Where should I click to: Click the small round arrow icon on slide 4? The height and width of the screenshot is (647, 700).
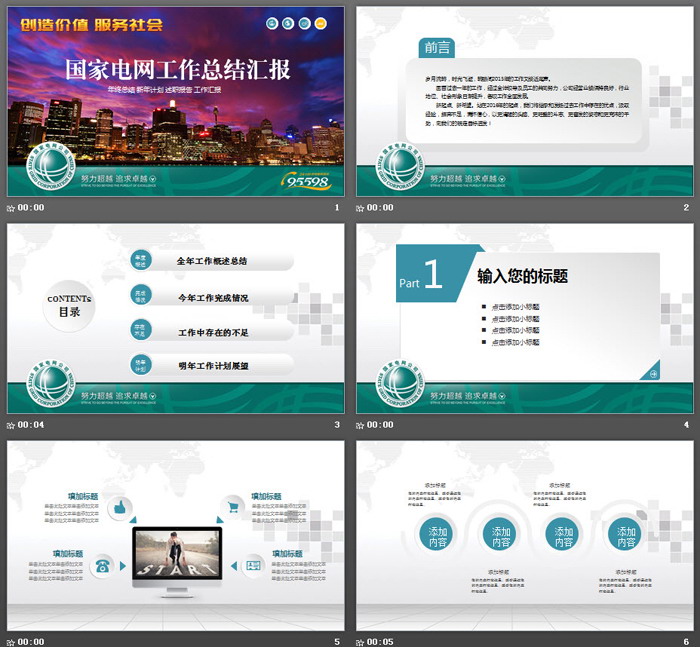point(653,373)
